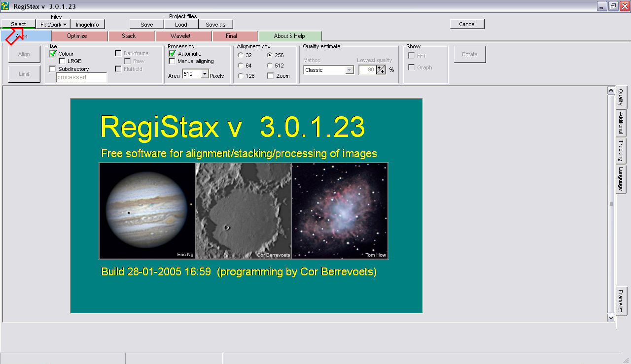Click the Crab nebula image by Tom How
This screenshot has width=631, height=364.
tap(340, 211)
